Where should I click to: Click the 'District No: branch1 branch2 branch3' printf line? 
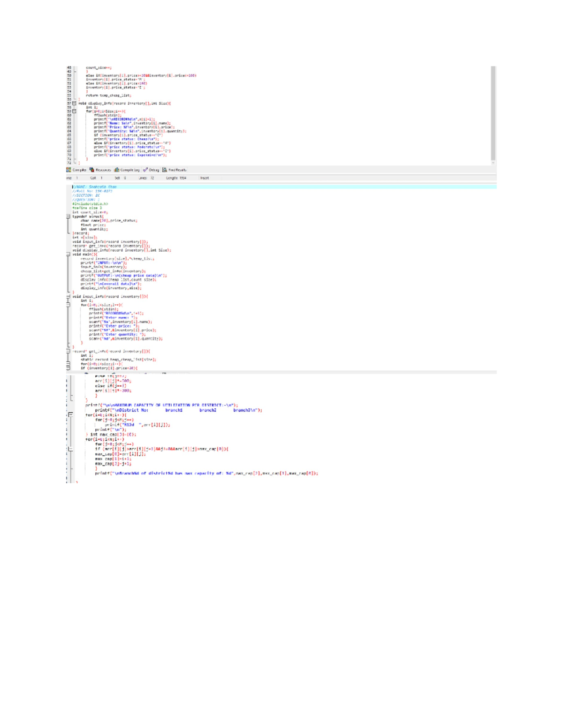pos(178,410)
